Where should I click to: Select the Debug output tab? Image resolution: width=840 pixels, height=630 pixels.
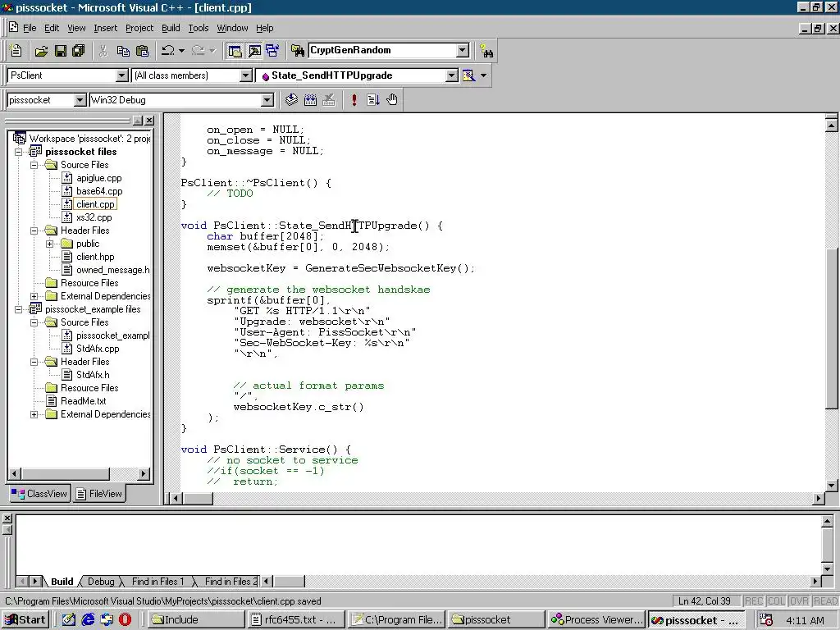[x=101, y=582]
